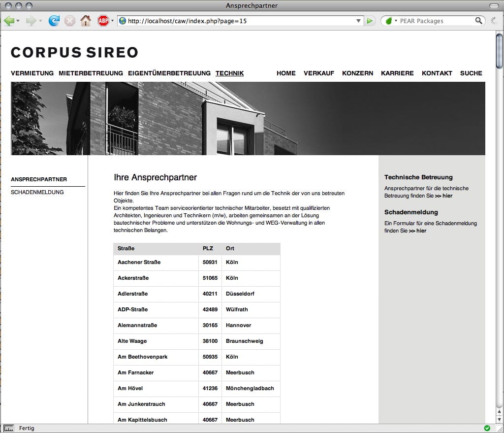The image size is (504, 433).
Task: Click the Technische Betreuung heading
Action: [418, 177]
